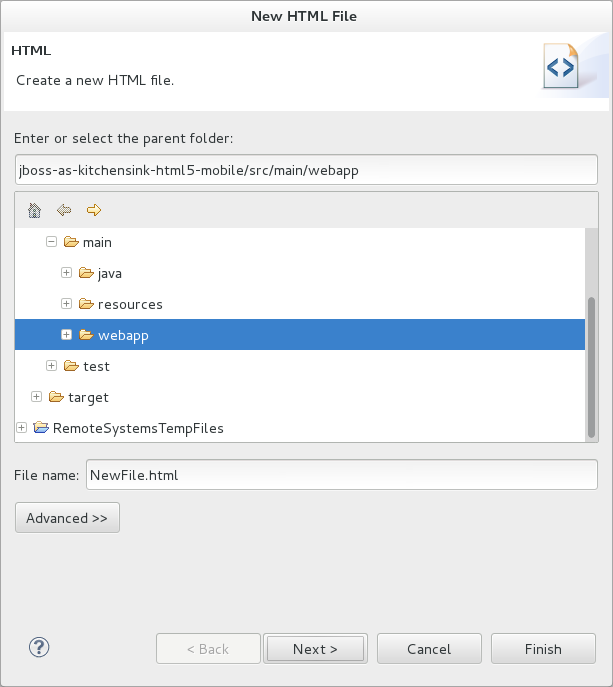
Task: Open the help question mark icon
Action: coord(40,647)
